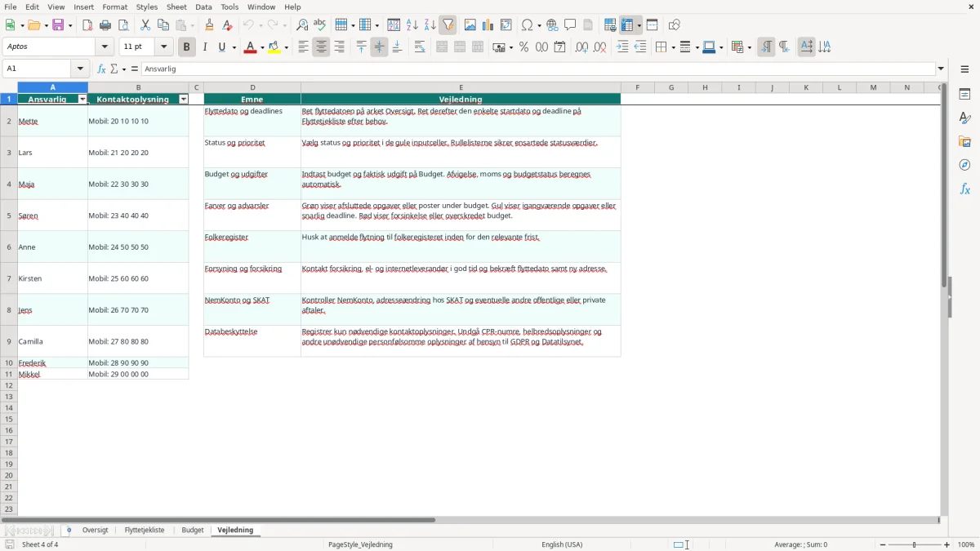Viewport: 980px width, 551px height.
Task: Copy the selected cells
Action: click(x=163, y=25)
